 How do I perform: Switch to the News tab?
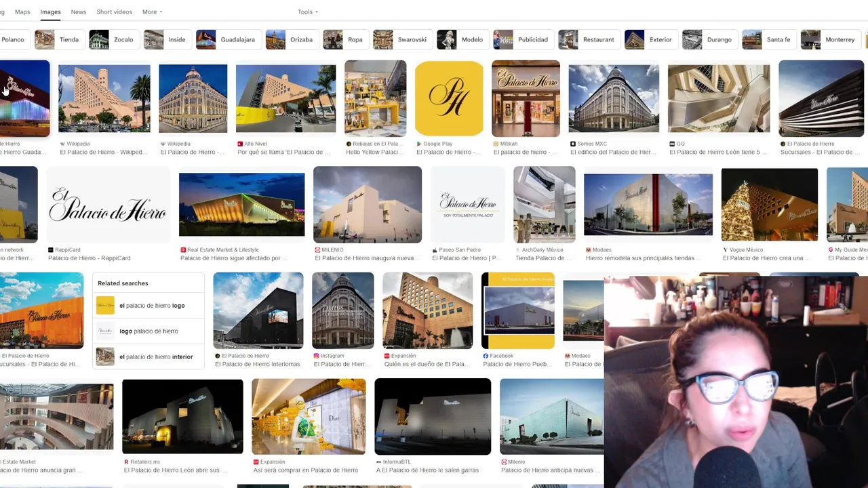click(x=79, y=12)
